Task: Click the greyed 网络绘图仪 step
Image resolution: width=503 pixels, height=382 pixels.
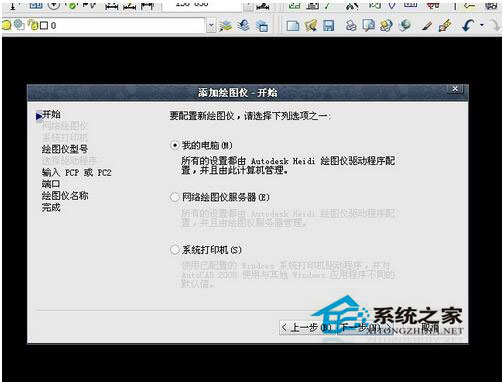Action: tap(65, 126)
